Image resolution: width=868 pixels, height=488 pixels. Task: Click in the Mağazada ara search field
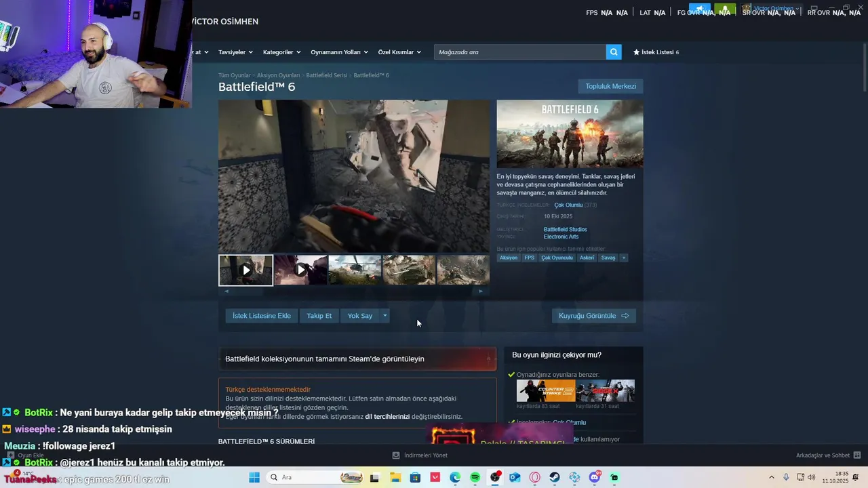coord(520,52)
